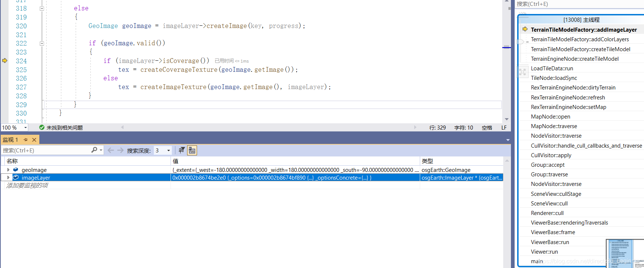Click the current frame arrow icon in call stack

525,29
